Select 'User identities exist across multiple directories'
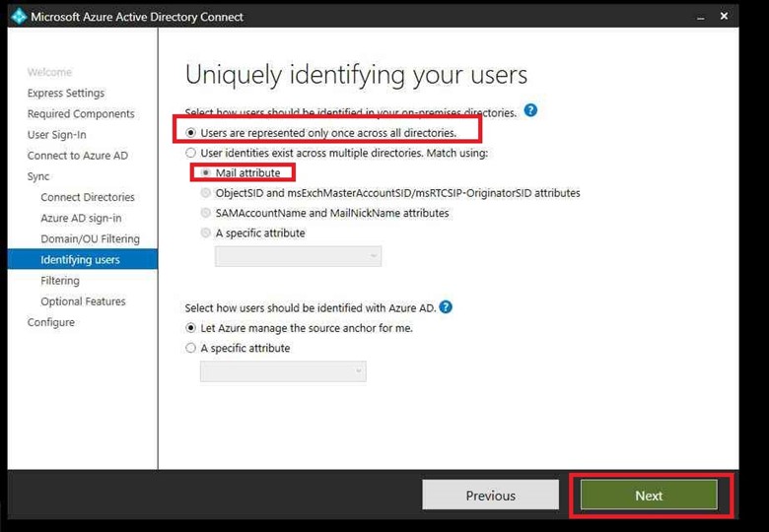 pyautogui.click(x=191, y=153)
